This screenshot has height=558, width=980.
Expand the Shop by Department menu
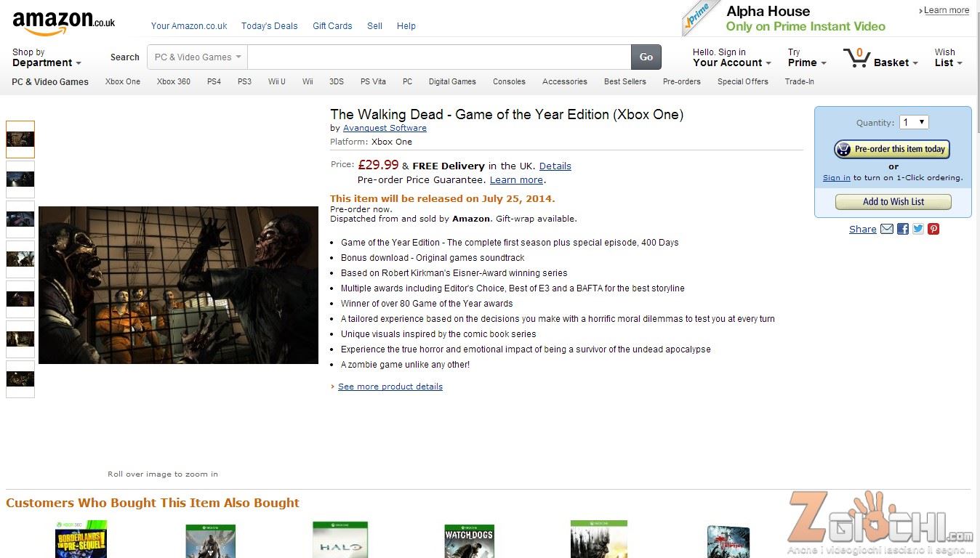[47, 57]
